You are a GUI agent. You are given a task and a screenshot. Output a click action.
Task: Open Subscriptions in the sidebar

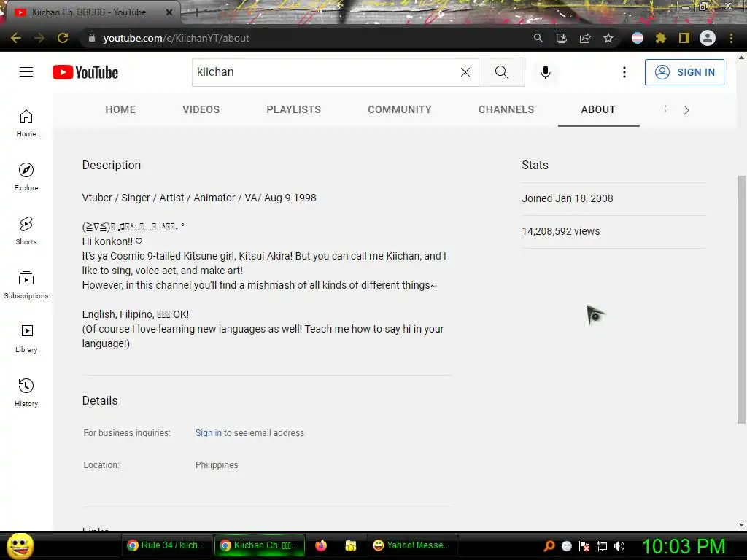point(26,285)
